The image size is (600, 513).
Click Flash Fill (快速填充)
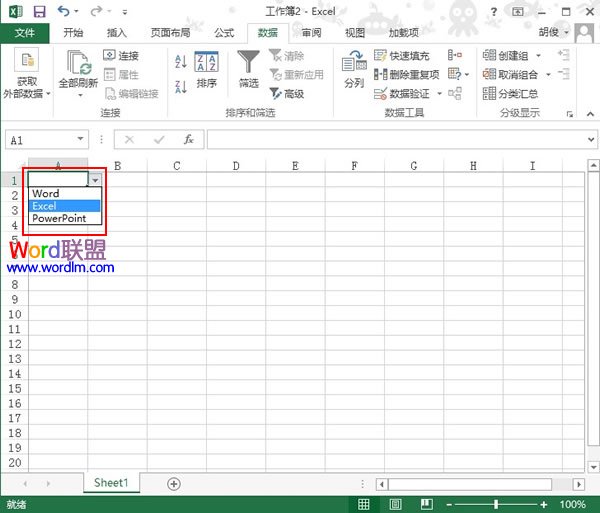(401, 56)
